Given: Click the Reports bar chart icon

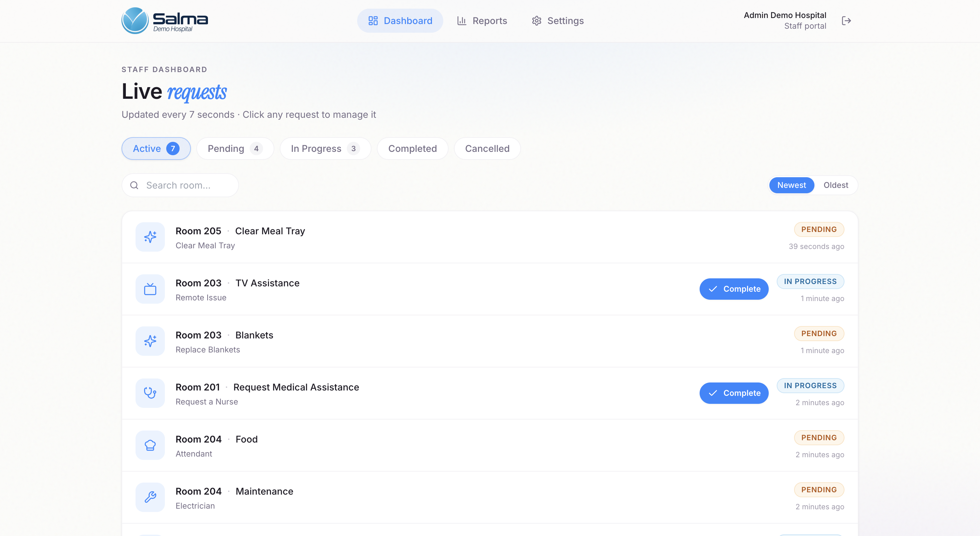Looking at the screenshot, I should pos(462,21).
